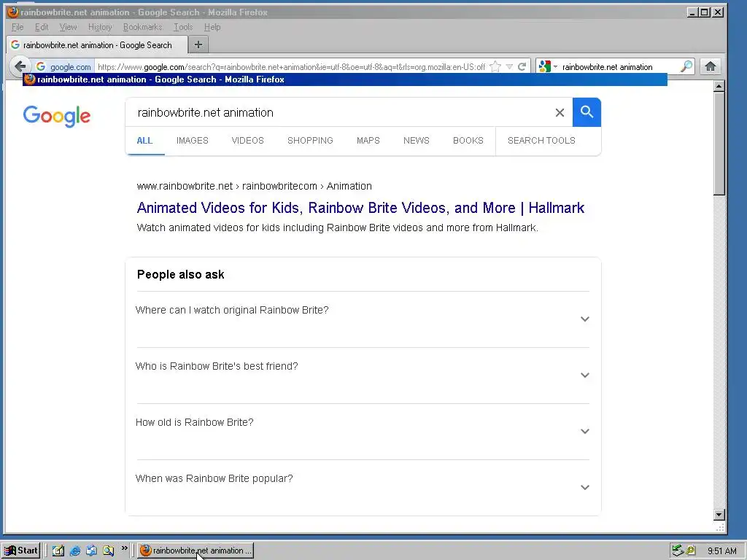
Task: Bookmark this page with the star icon
Action: click(x=495, y=66)
